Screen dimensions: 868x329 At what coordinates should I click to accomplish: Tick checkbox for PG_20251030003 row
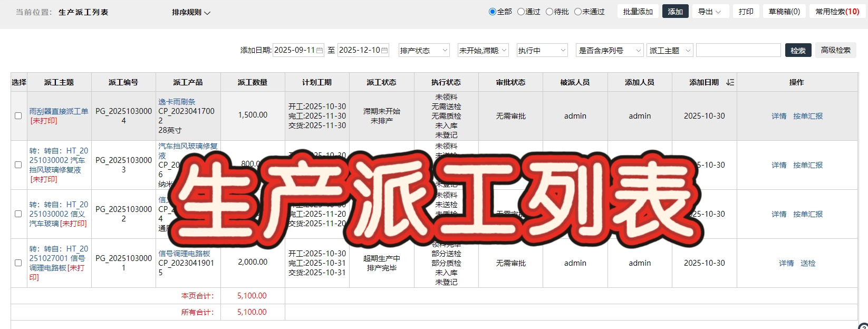pyautogui.click(x=18, y=165)
